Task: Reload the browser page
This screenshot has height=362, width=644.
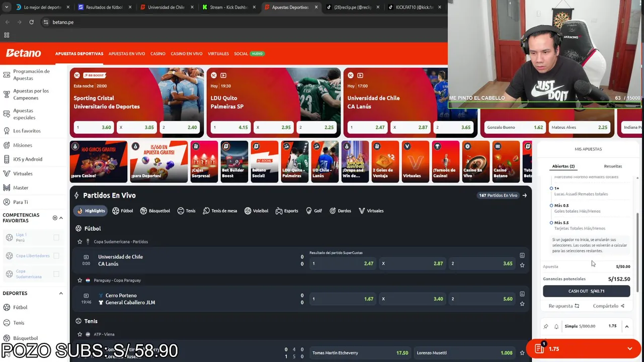Action: pyautogui.click(x=31, y=22)
